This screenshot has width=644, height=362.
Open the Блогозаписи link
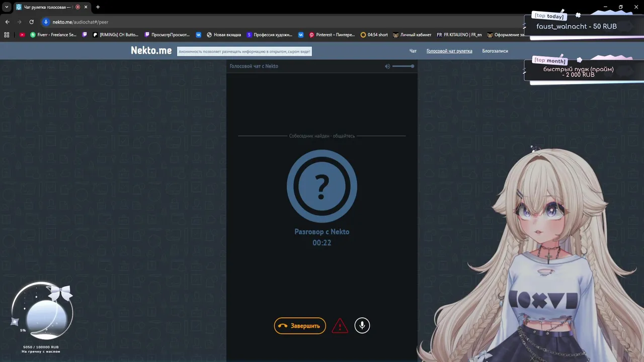[x=495, y=51]
